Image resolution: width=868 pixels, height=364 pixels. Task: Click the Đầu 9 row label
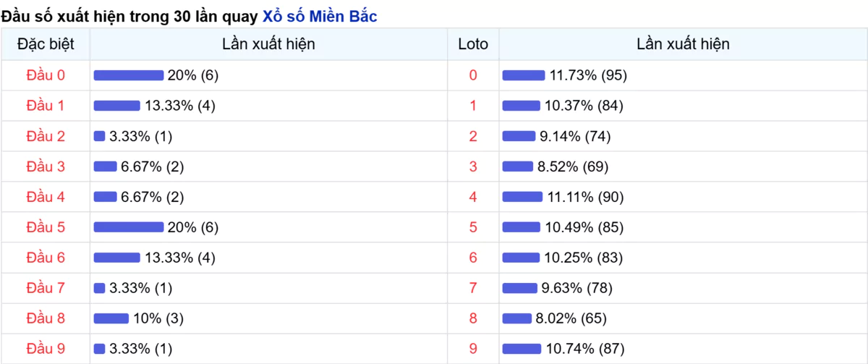[46, 349]
